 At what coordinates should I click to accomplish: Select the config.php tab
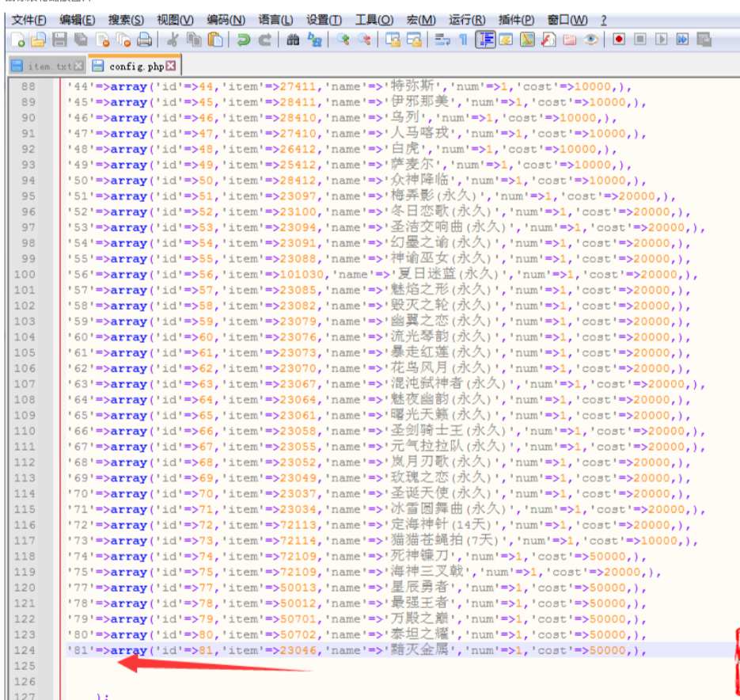point(134,66)
